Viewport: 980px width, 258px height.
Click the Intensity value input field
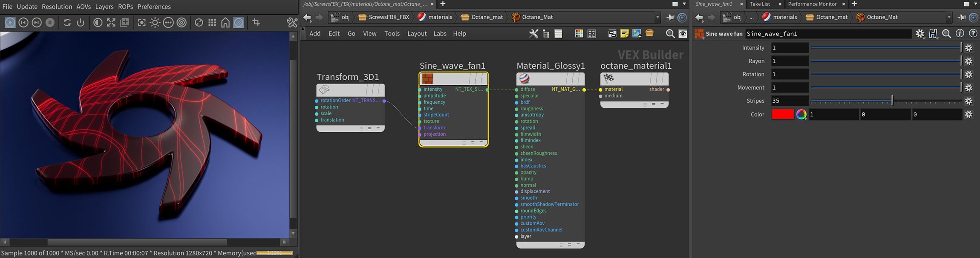coord(789,48)
